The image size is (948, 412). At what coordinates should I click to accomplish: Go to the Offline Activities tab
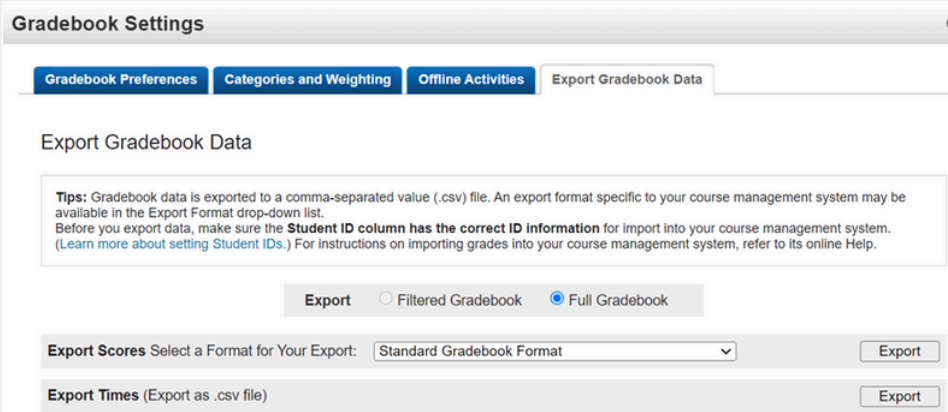point(470,80)
